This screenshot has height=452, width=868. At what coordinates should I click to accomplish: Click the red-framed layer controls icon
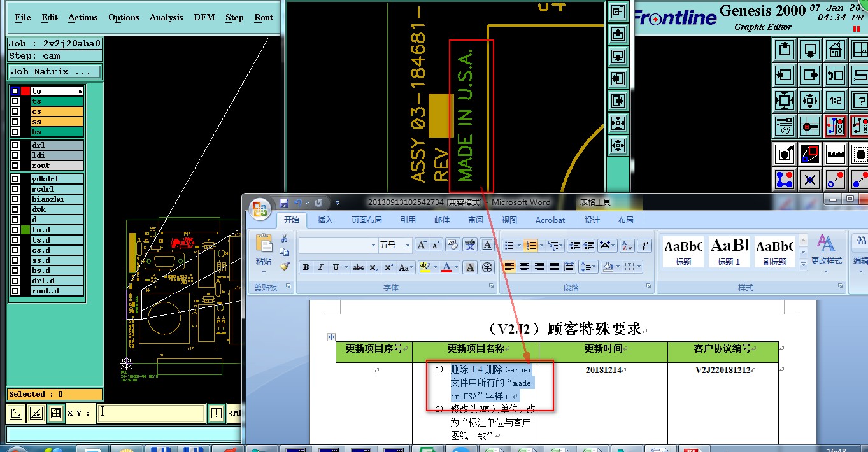point(835,125)
